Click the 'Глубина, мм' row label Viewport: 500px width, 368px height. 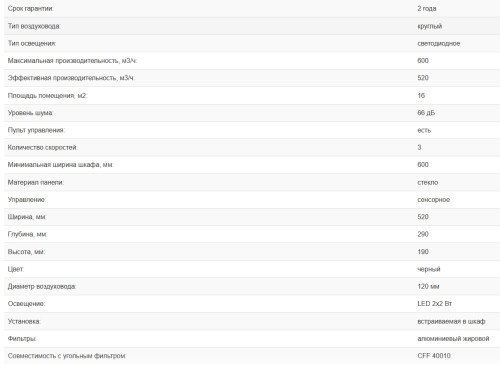click(x=27, y=234)
